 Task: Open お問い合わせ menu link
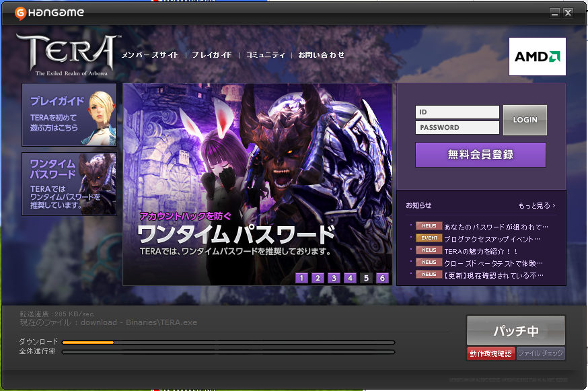pos(321,55)
